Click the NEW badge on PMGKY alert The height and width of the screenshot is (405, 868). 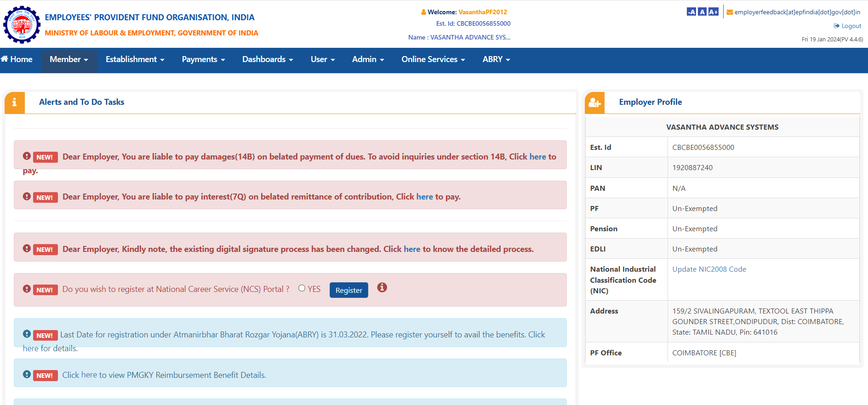45,375
